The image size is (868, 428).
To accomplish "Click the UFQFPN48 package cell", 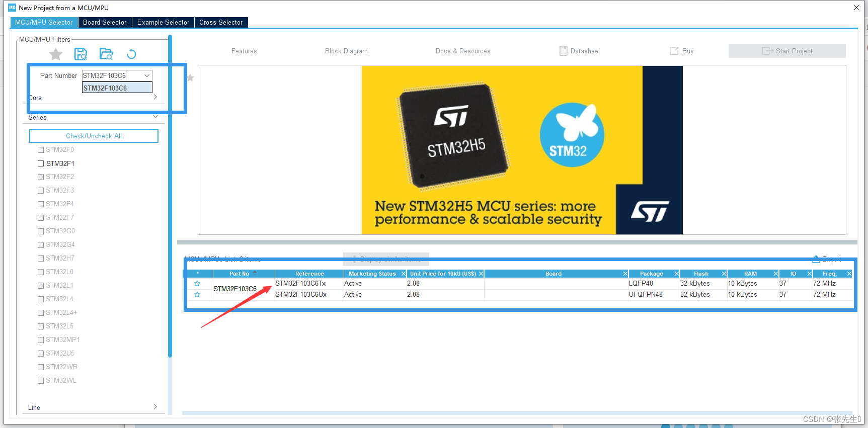I will 654,295.
